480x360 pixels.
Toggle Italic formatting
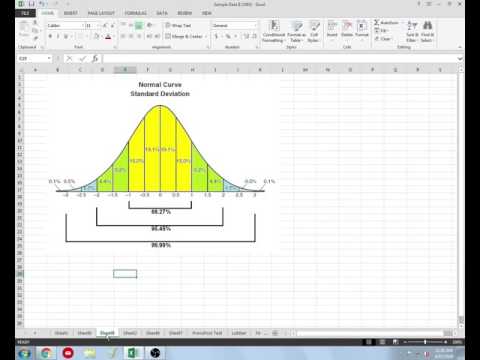(58, 36)
